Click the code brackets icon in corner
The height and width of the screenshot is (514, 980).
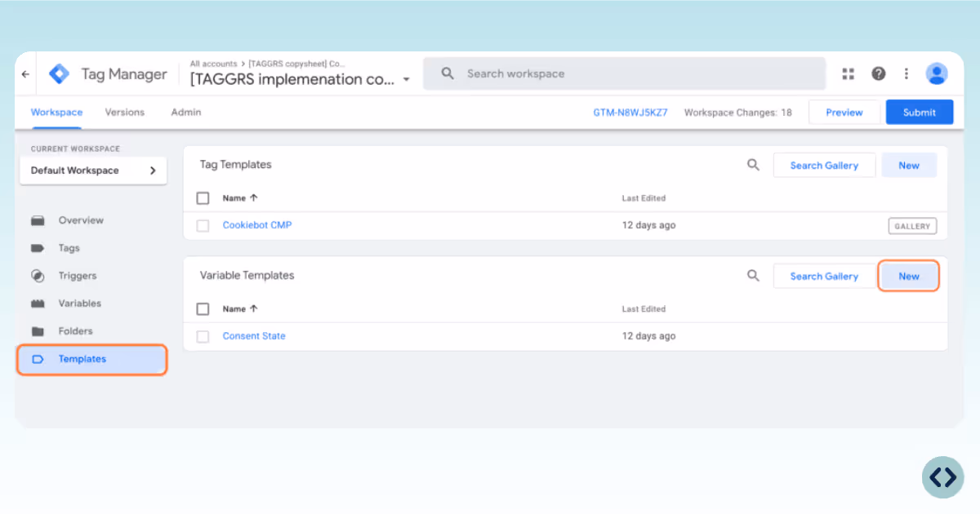coord(943,477)
